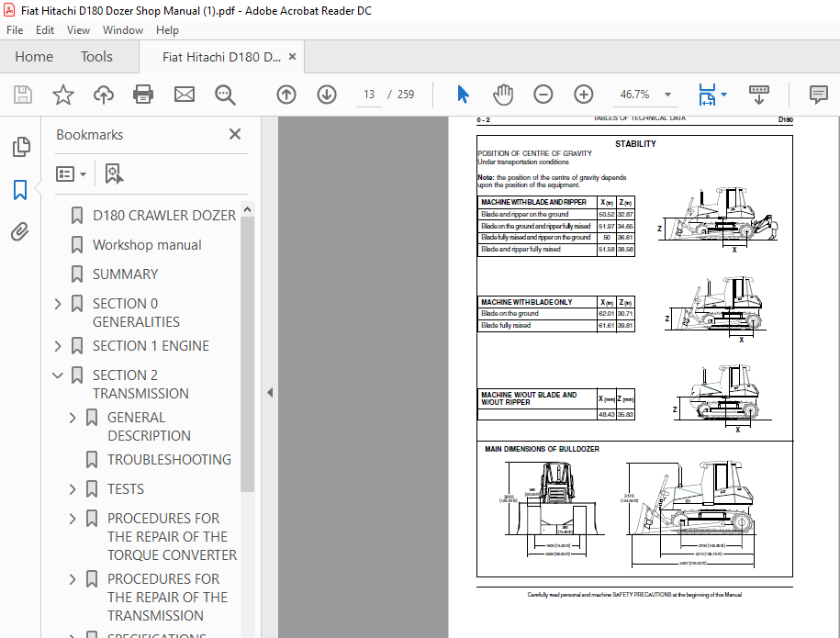Open the Edit menu
This screenshot has width=840, height=638.
click(44, 30)
